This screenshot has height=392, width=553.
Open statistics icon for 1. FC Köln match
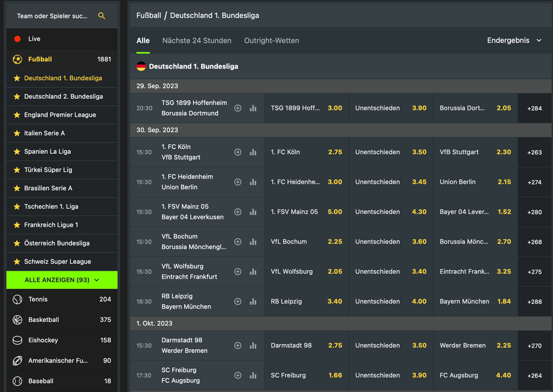[x=253, y=152]
